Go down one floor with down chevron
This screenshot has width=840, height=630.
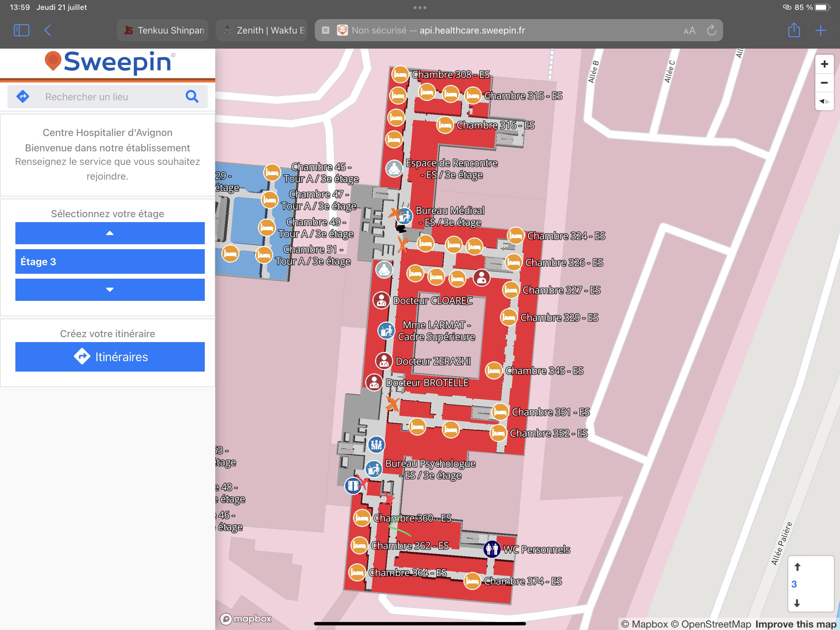[x=110, y=289]
